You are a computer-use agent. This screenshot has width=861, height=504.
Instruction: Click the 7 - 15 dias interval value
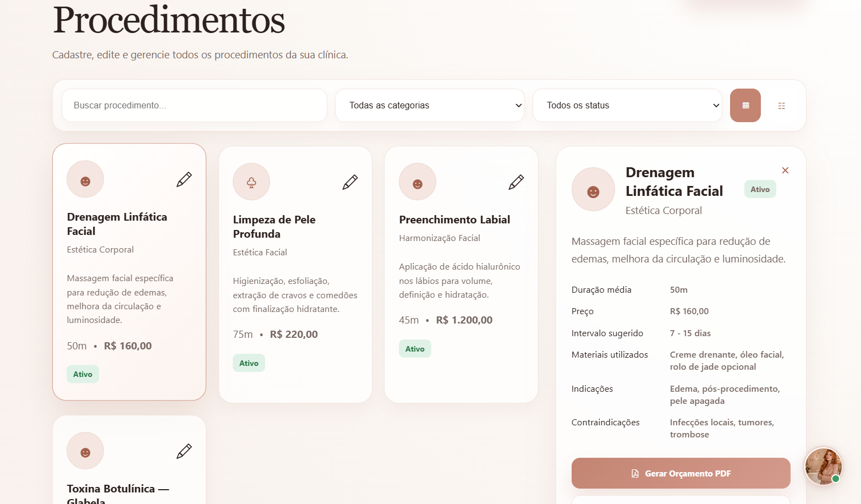click(x=690, y=333)
